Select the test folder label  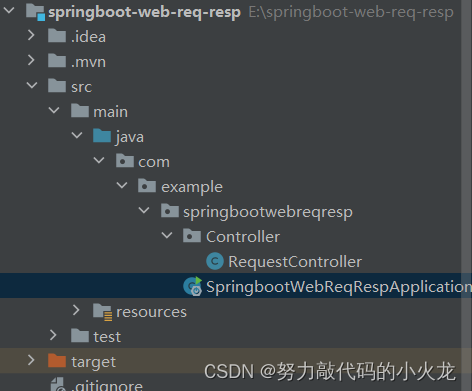(x=107, y=337)
